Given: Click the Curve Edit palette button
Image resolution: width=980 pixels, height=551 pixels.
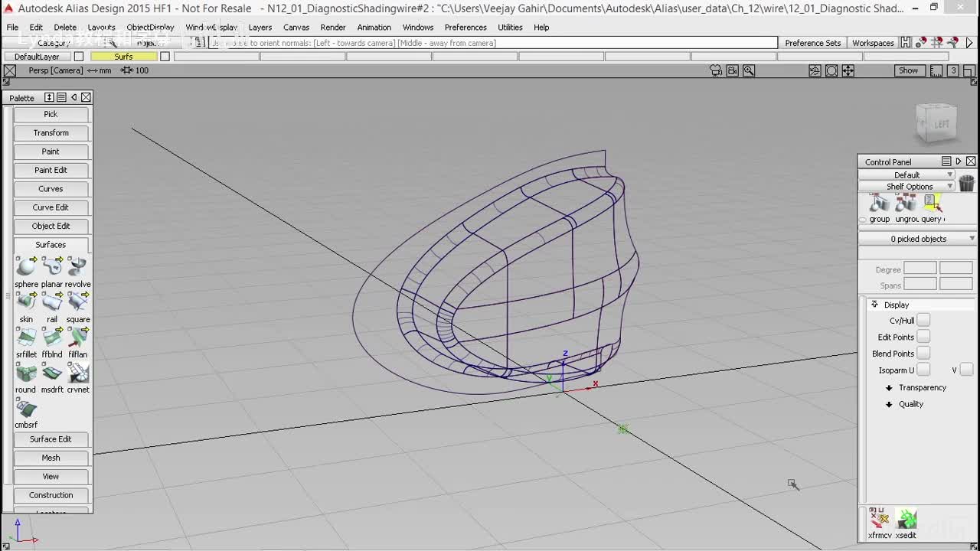Looking at the screenshot, I should (x=51, y=207).
